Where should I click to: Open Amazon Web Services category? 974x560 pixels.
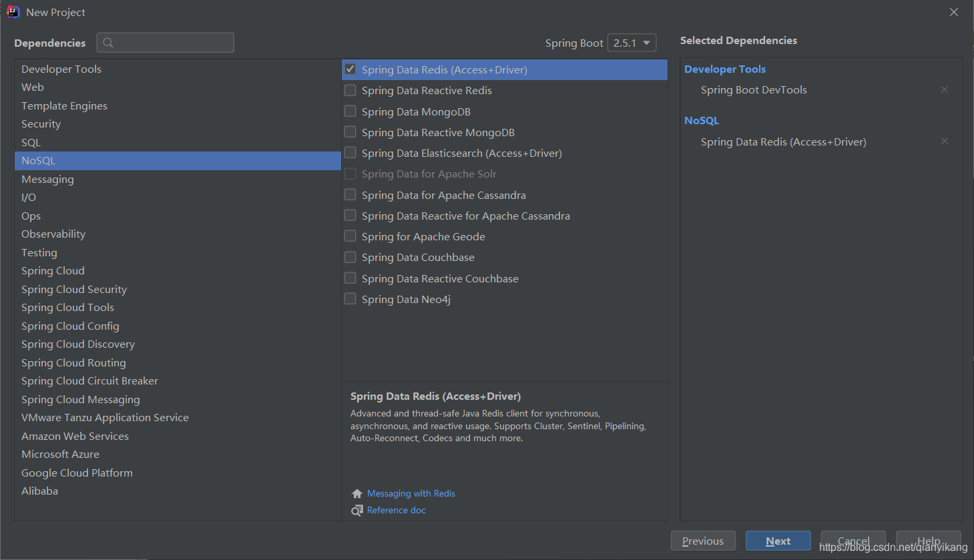[x=178, y=436]
